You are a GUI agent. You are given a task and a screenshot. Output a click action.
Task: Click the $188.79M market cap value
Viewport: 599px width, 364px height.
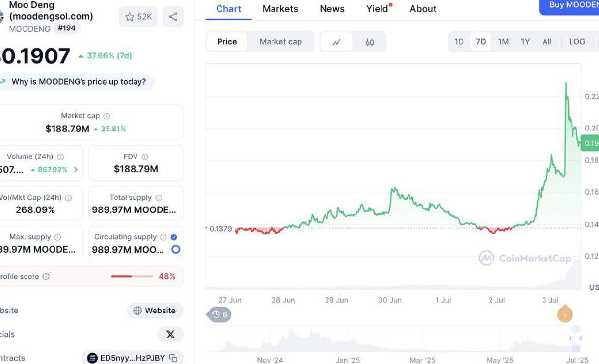click(x=67, y=129)
